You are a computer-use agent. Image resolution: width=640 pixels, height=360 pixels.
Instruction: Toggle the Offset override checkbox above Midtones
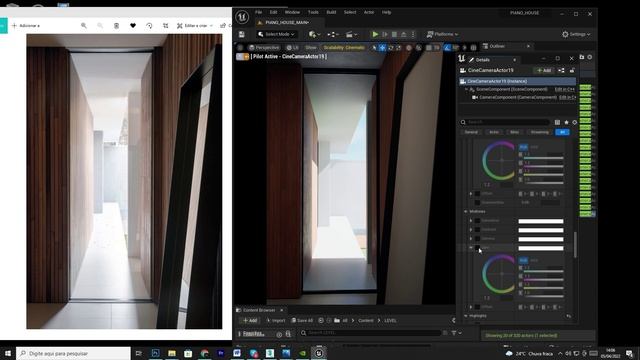[477, 193]
